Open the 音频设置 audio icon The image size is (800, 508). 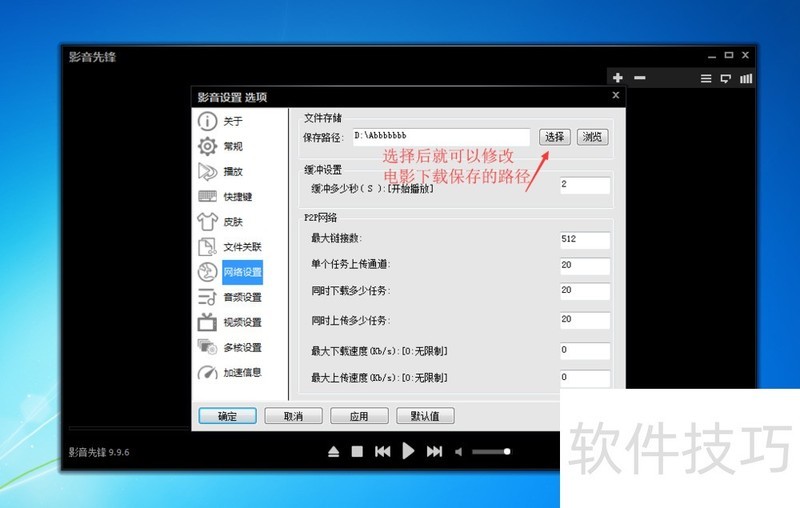(207, 297)
